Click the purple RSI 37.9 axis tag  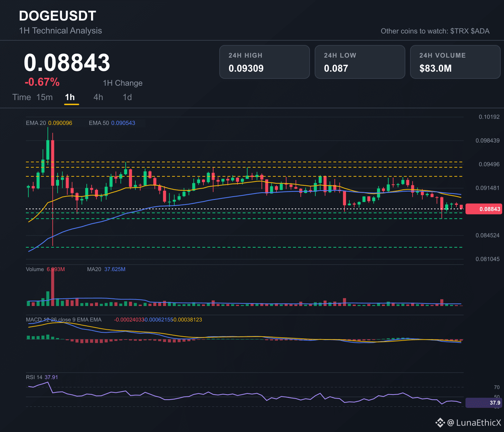click(x=483, y=402)
